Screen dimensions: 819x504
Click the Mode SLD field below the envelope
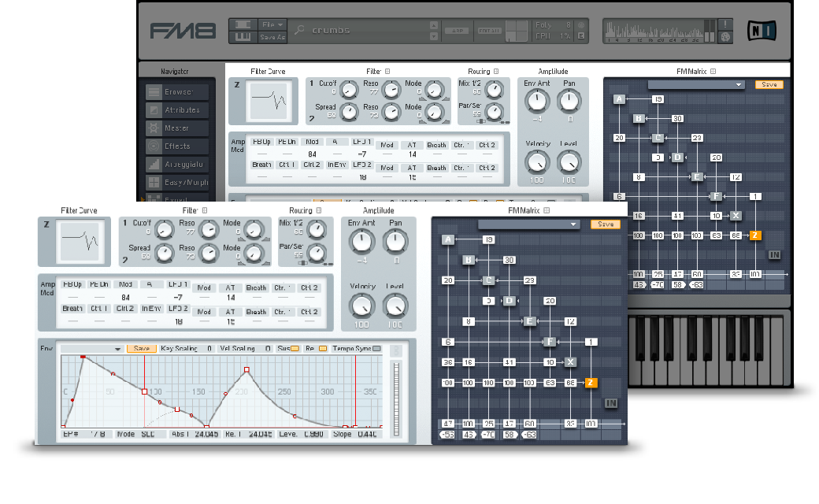[141, 434]
